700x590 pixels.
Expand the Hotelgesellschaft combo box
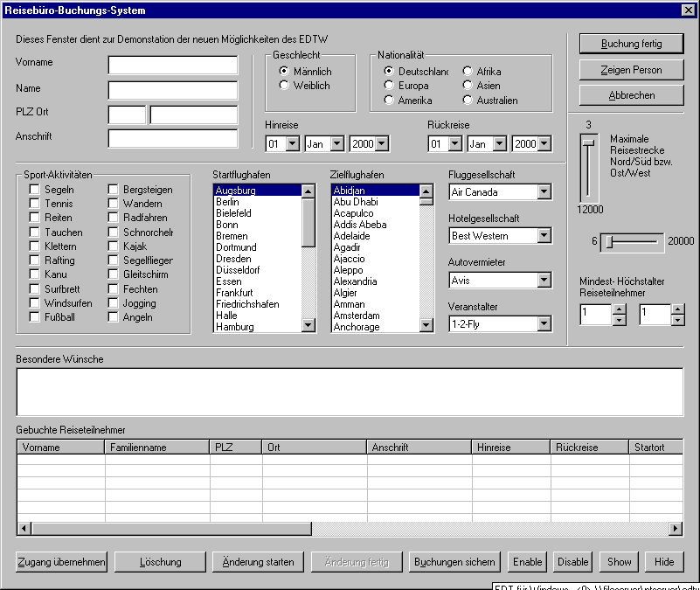[544, 236]
